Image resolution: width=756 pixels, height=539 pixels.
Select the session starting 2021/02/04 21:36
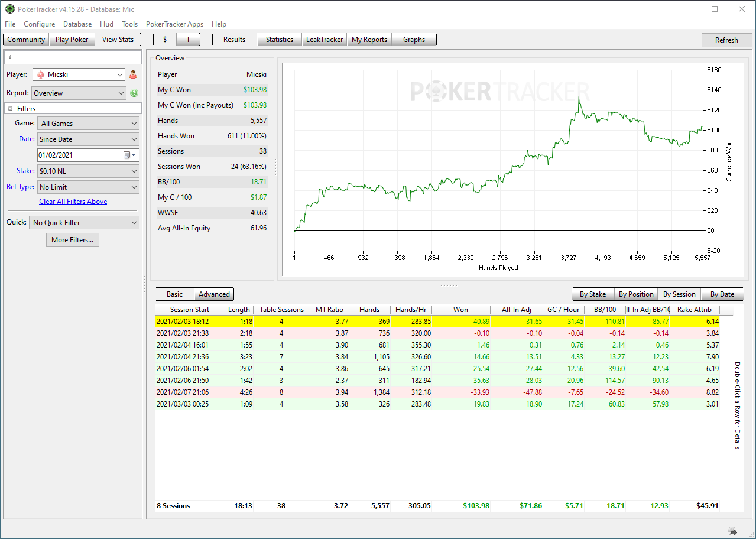pyautogui.click(x=437, y=357)
